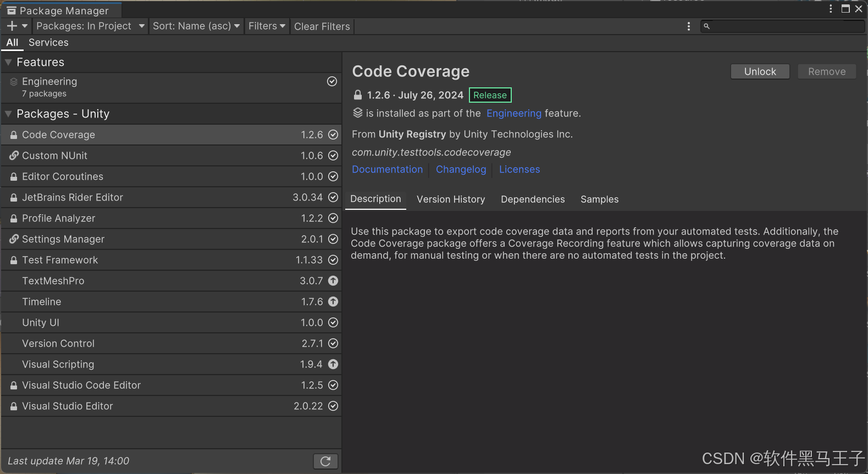Open the Licenses link

(x=519, y=169)
